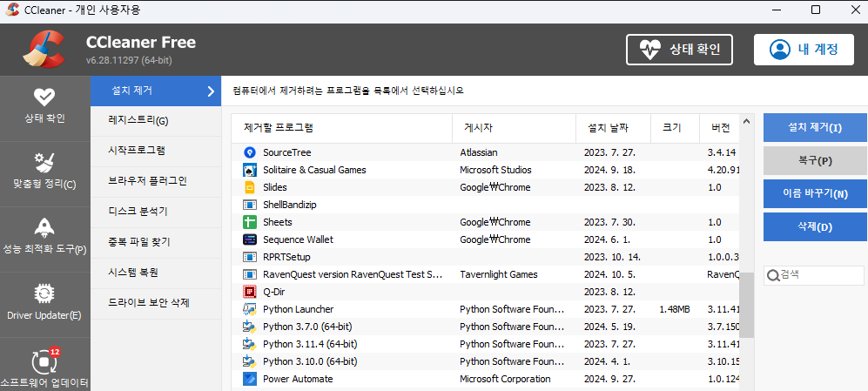Open 브라우저 플러그인 menu item

156,182
